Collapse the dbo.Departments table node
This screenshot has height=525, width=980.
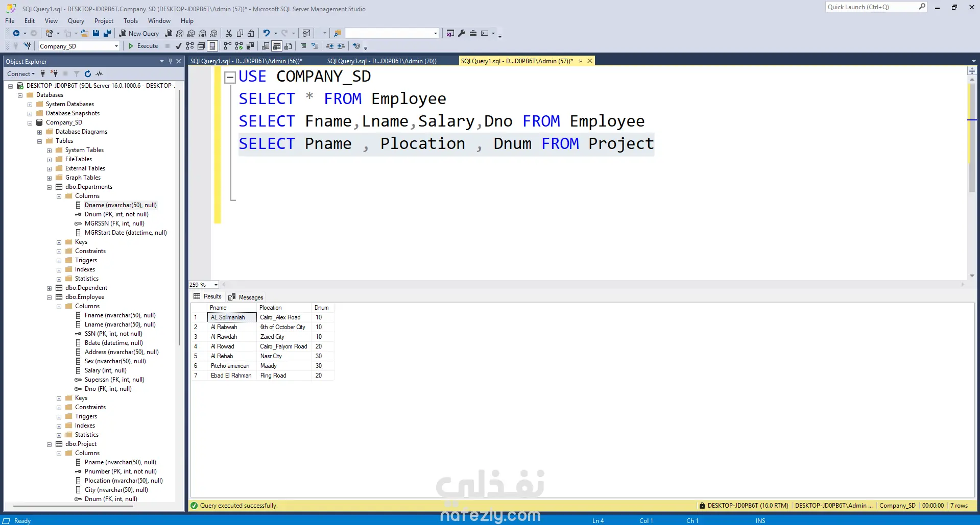[50, 187]
